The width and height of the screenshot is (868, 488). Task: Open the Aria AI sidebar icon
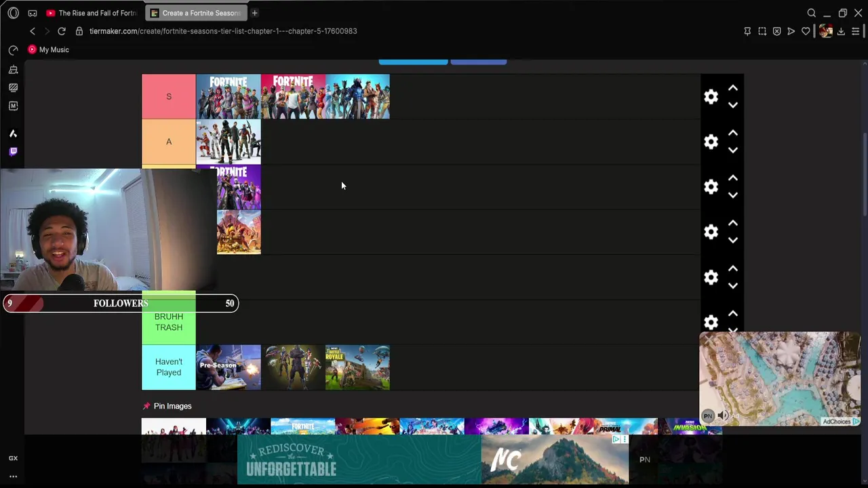13,134
